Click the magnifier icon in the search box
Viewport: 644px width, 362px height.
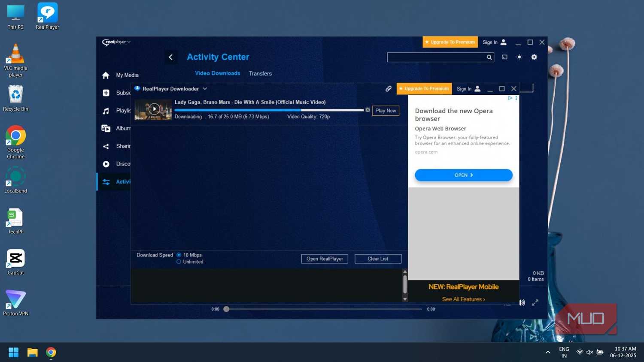pos(489,57)
